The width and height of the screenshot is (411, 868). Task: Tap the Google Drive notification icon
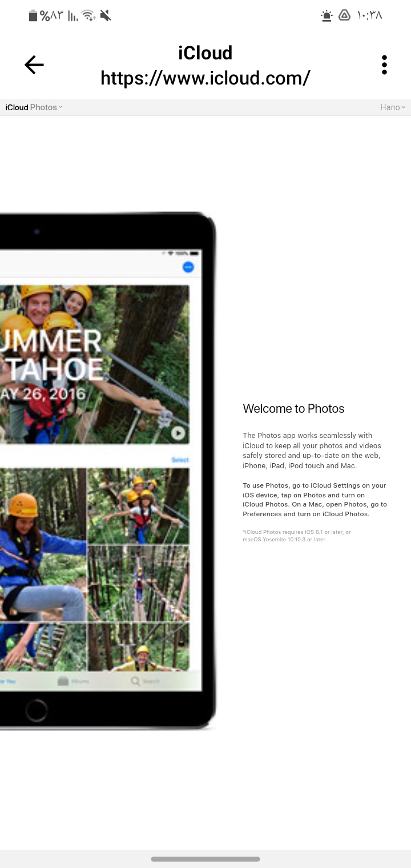[x=344, y=15]
